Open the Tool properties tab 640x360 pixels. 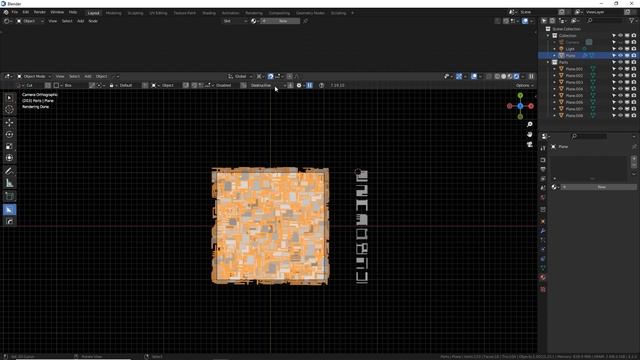[x=543, y=148]
